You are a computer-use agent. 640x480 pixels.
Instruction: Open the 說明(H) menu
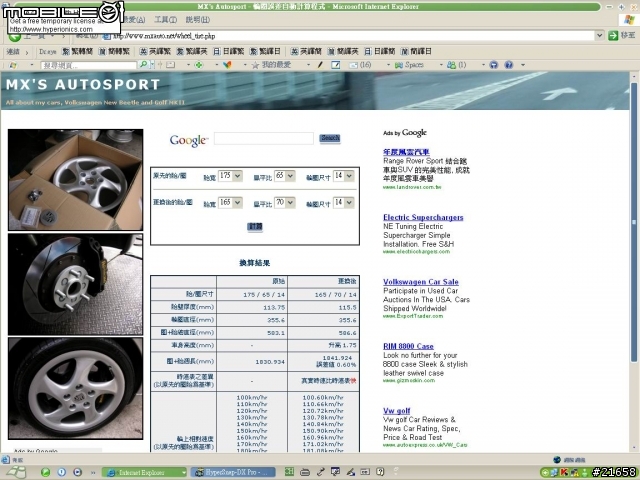[x=198, y=20]
